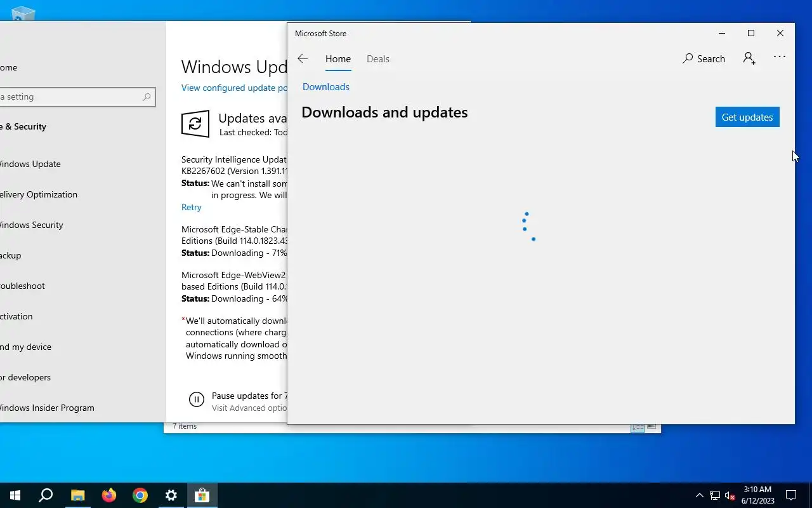Click the magnifier icon in the Settings search box
812x508 pixels.
click(x=147, y=97)
